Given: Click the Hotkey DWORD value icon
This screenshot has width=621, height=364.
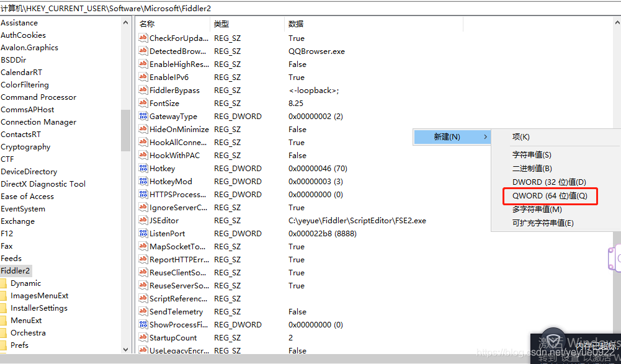Looking at the screenshot, I should point(143,169).
